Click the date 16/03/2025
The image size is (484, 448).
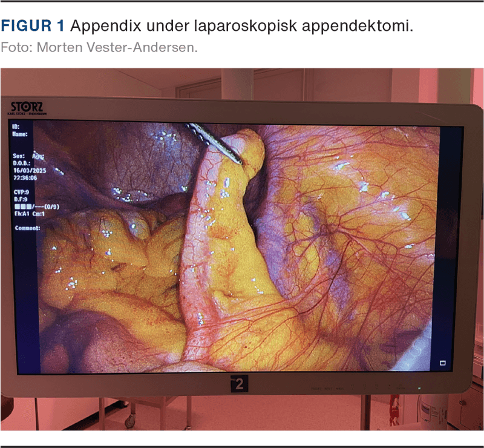30,170
